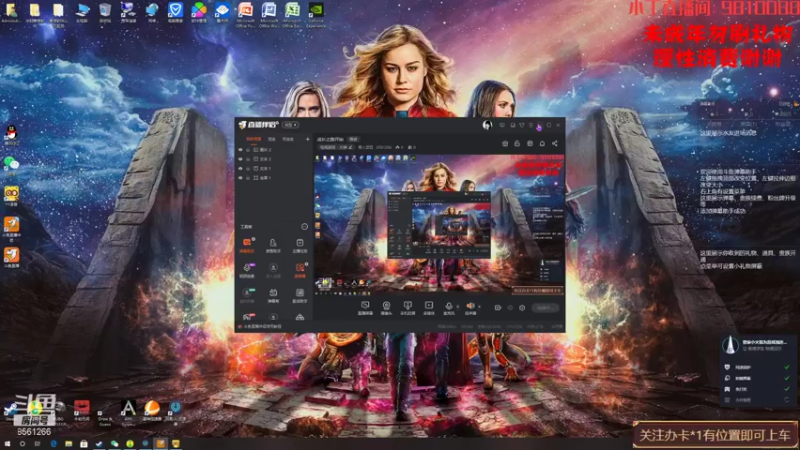Screen dimensions: 800x450
Task: Open Microsoft Store from taskbar
Action: pyautogui.click(x=84, y=444)
